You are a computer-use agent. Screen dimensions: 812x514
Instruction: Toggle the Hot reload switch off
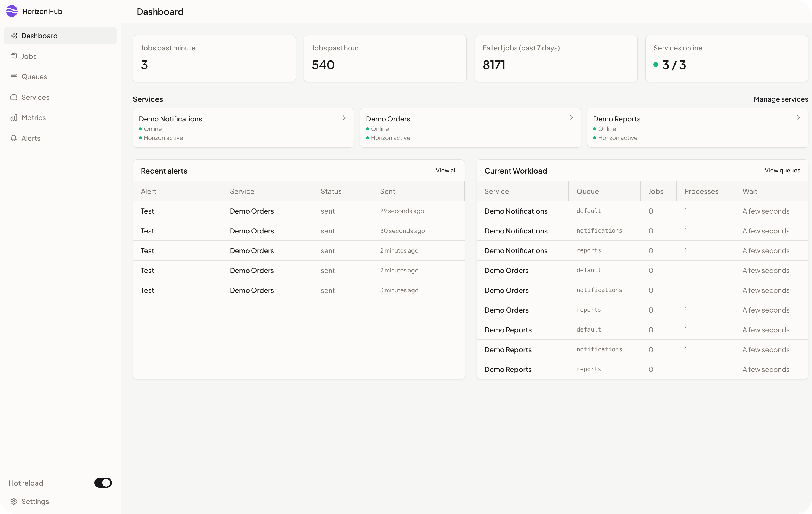tap(103, 483)
